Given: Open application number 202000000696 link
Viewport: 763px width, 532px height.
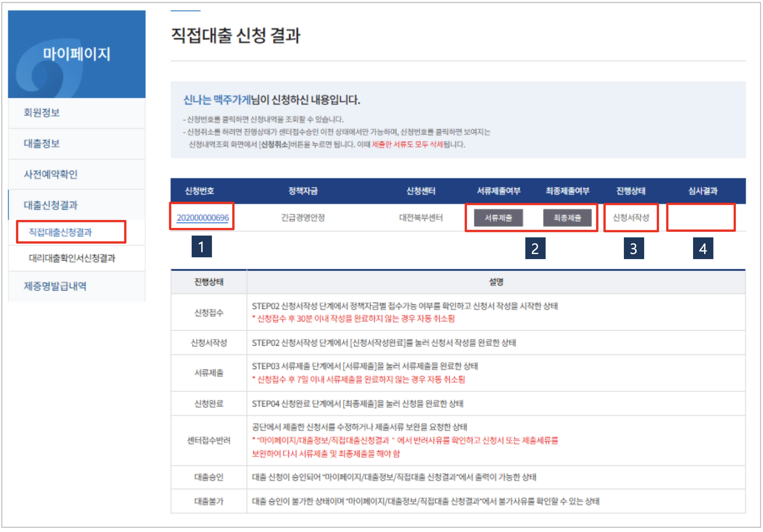Looking at the screenshot, I should pos(203,217).
